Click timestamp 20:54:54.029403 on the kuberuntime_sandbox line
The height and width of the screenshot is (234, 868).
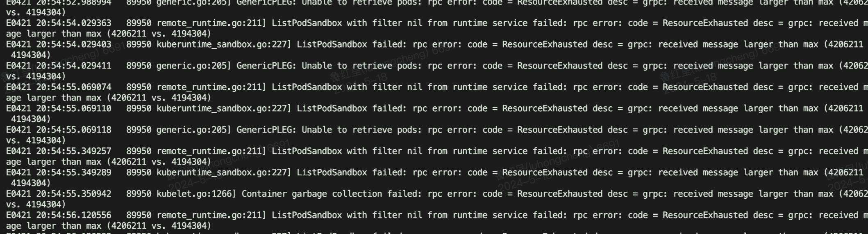[74, 44]
